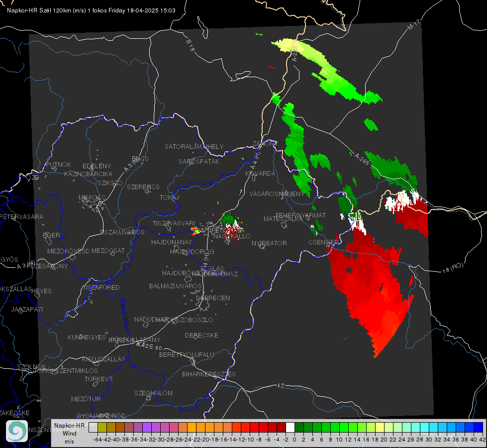
Task: Click the light grey swatch starting the legend
Action: pos(93,428)
